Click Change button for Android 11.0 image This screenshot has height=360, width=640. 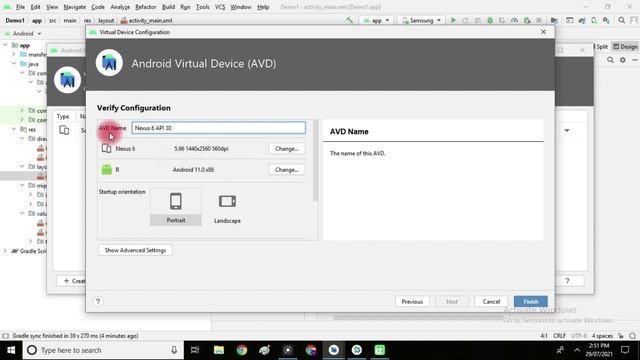(287, 169)
